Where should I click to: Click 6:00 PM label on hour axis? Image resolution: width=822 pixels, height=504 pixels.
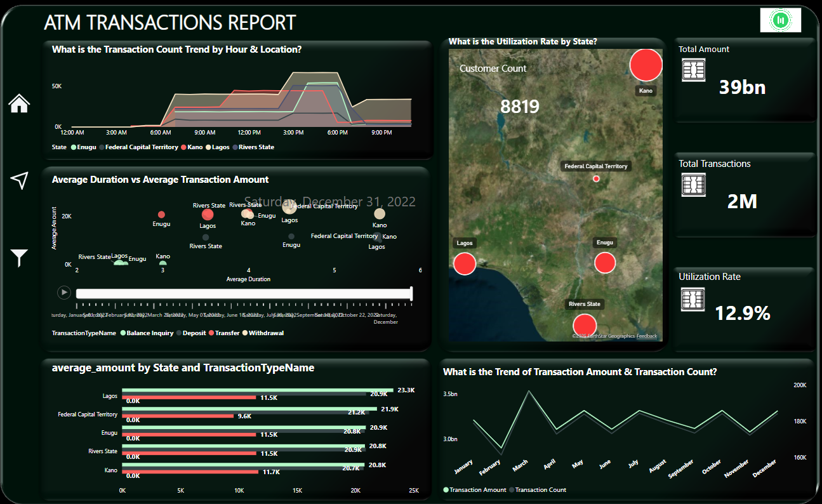[337, 132]
